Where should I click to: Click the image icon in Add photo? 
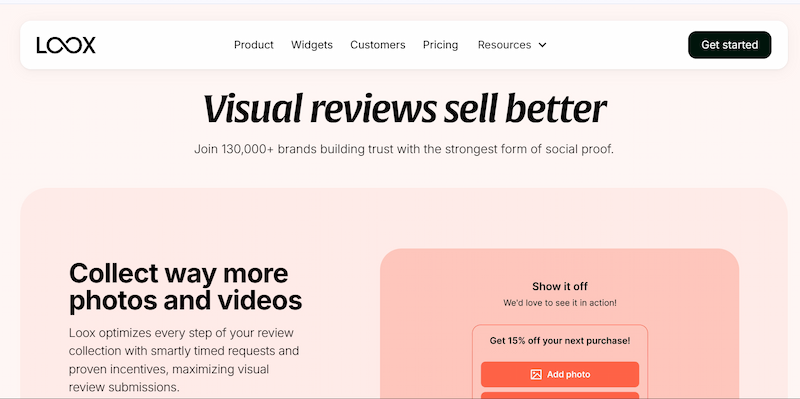point(536,375)
